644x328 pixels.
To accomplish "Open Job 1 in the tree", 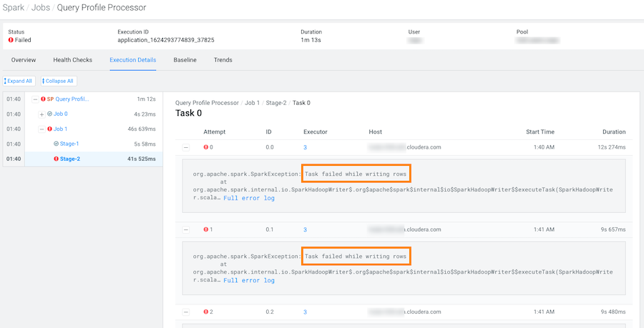I will tap(60, 129).
